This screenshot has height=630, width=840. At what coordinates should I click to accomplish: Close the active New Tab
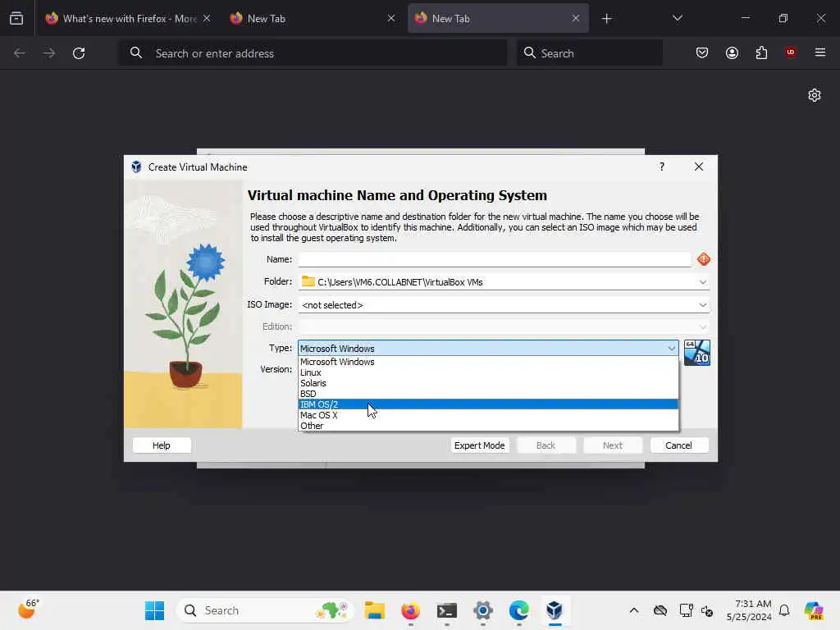point(575,18)
